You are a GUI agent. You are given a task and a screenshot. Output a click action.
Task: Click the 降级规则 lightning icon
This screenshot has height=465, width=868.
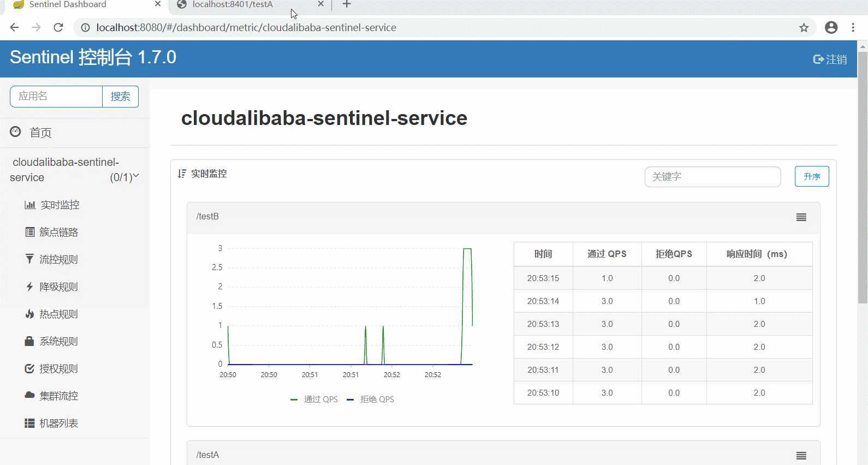[29, 287]
